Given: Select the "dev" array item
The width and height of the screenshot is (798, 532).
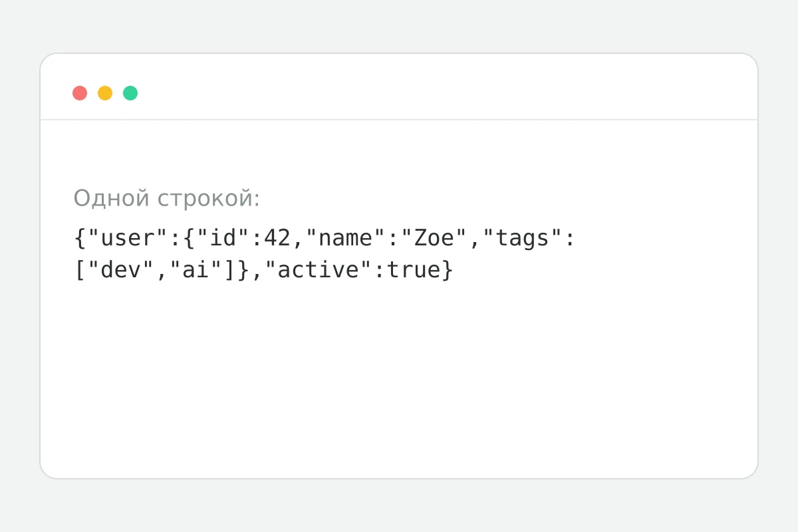Looking at the screenshot, I should (121, 270).
